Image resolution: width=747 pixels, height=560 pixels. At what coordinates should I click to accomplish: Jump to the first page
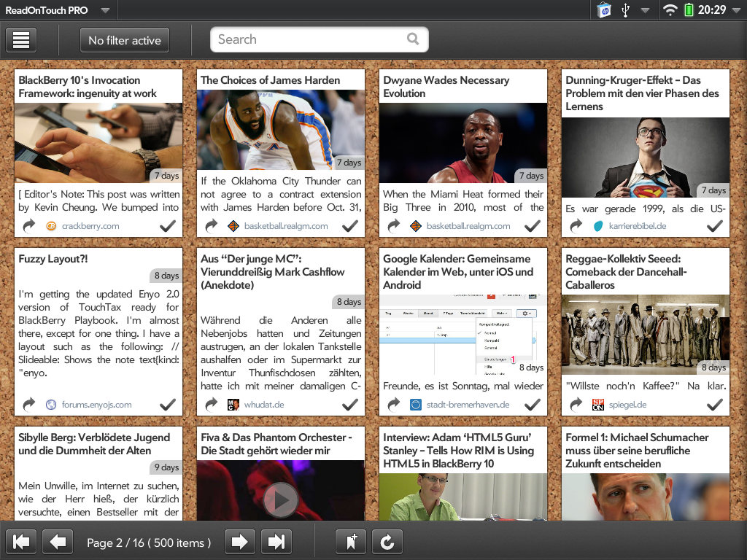(x=21, y=542)
